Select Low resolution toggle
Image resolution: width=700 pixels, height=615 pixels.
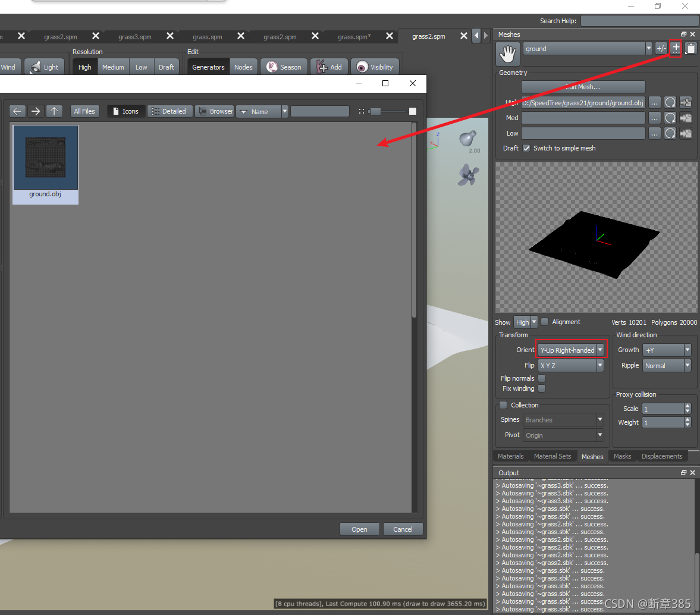(x=142, y=67)
